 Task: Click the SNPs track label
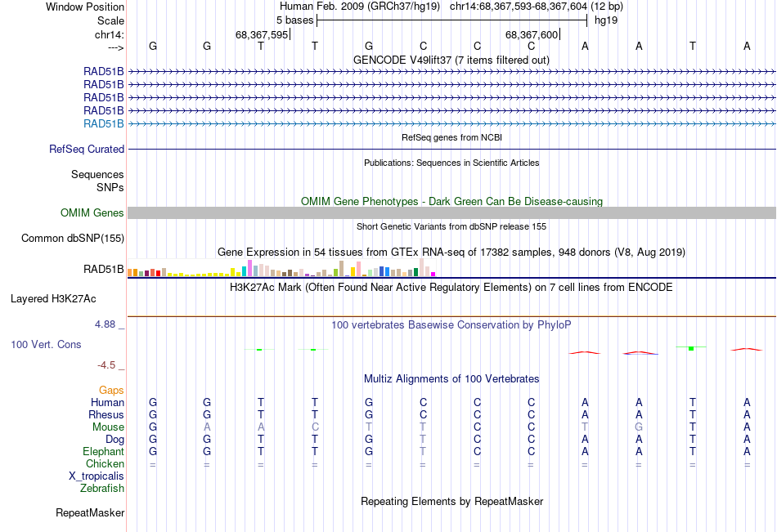pos(110,187)
